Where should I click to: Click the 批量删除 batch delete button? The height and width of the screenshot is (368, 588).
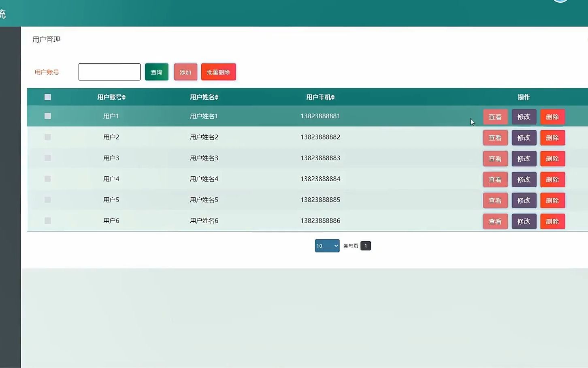point(218,72)
